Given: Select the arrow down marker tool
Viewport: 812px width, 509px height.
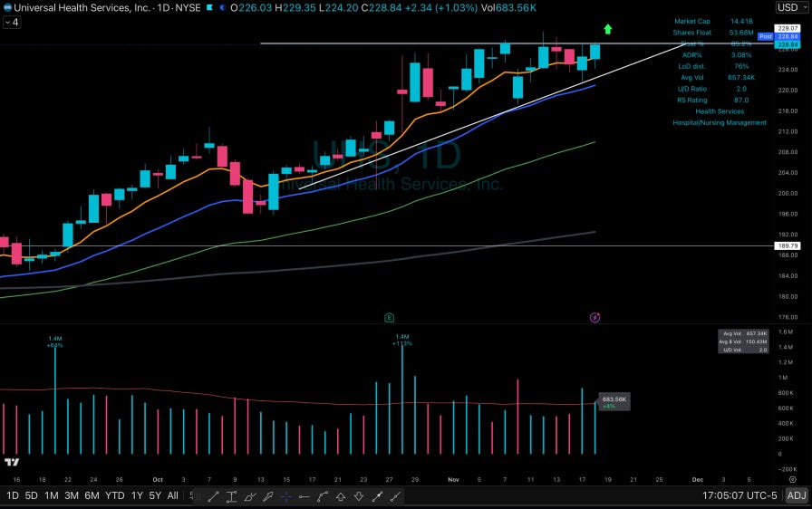Looking at the screenshot, I should click(x=359, y=497).
